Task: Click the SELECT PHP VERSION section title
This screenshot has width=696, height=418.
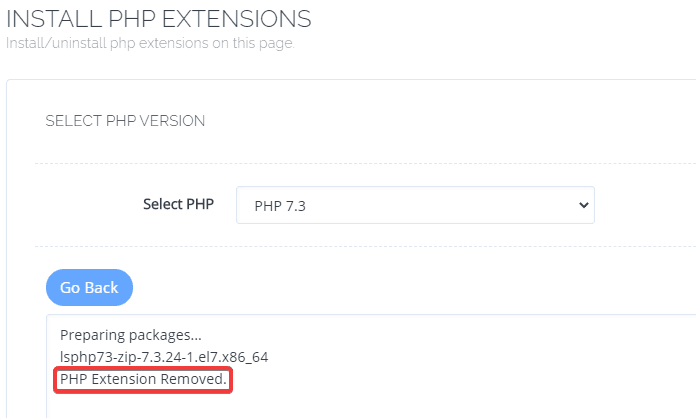Action: tap(125, 121)
